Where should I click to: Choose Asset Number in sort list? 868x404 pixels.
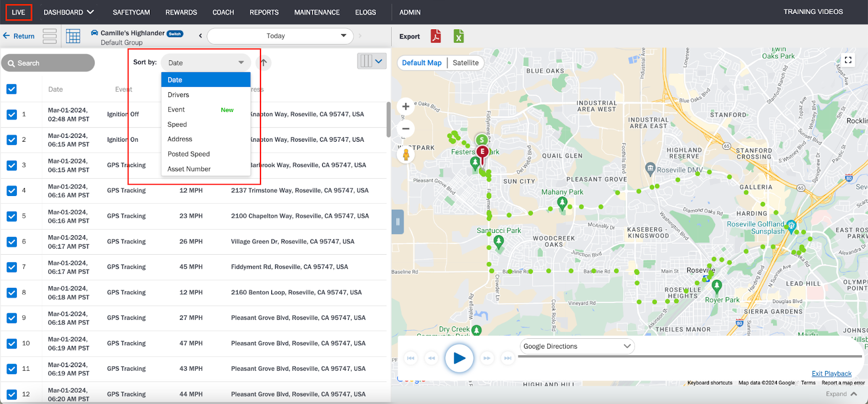click(x=206, y=169)
